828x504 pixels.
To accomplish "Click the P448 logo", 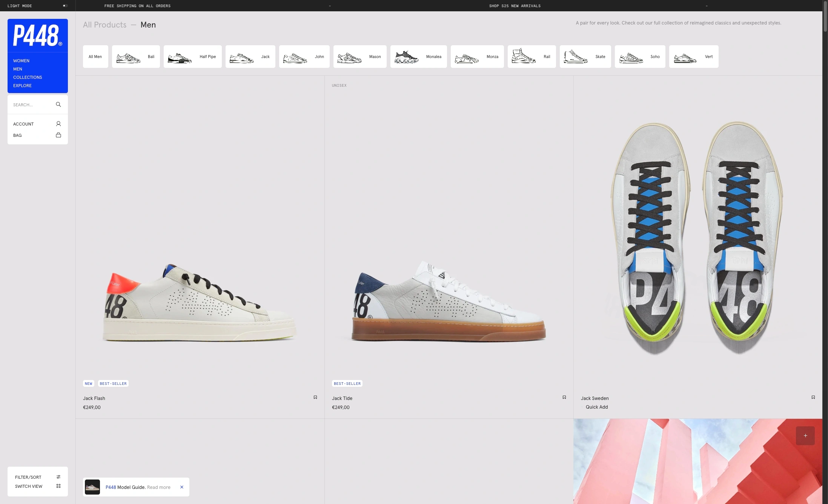I will [38, 35].
